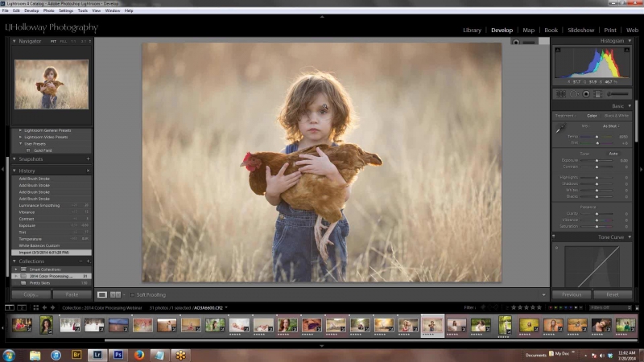Image resolution: width=644 pixels, height=362 pixels.
Task: Open iTunes from taskbar
Action: click(x=56, y=355)
